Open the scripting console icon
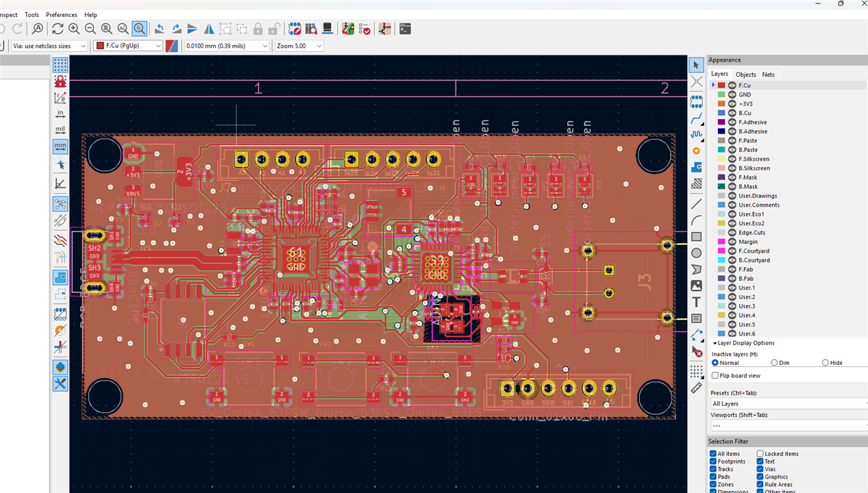 tap(405, 29)
